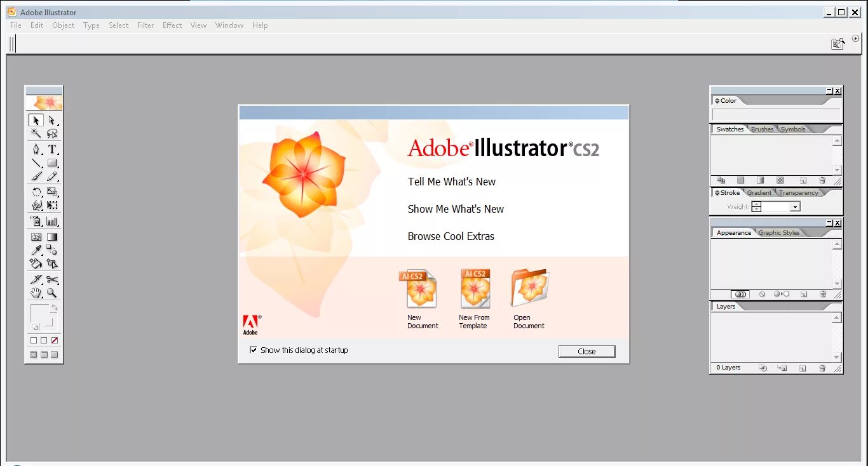
Task: Switch to Standard Screen Mode button
Action: [34, 355]
